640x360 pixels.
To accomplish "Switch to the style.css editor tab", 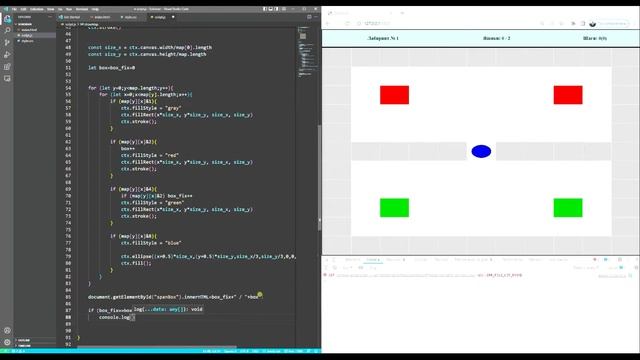I will 131,17.
